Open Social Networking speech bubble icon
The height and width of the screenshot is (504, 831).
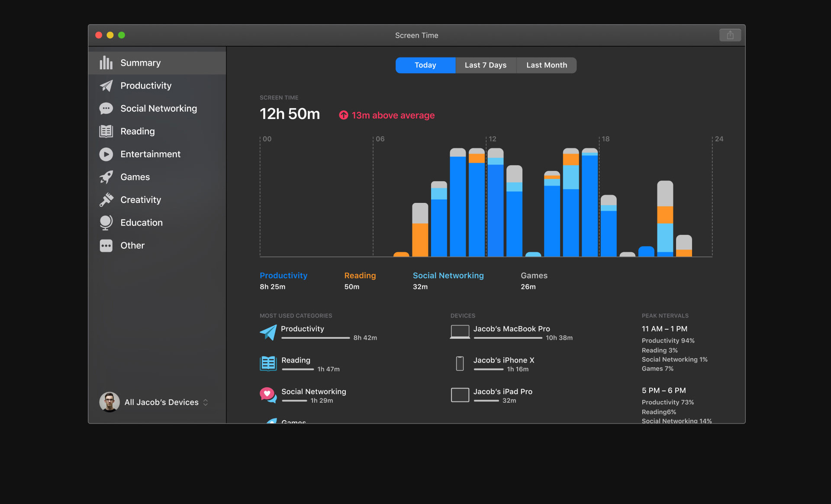[106, 109]
